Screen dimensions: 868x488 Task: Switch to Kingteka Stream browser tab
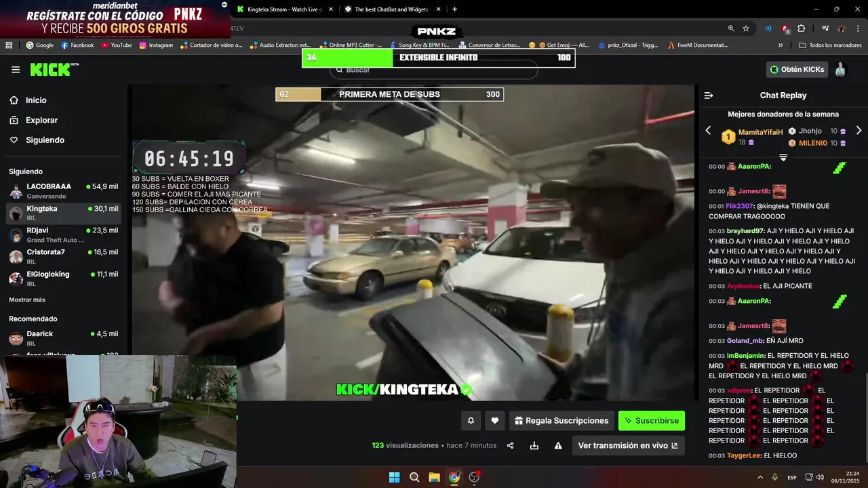[x=284, y=9]
